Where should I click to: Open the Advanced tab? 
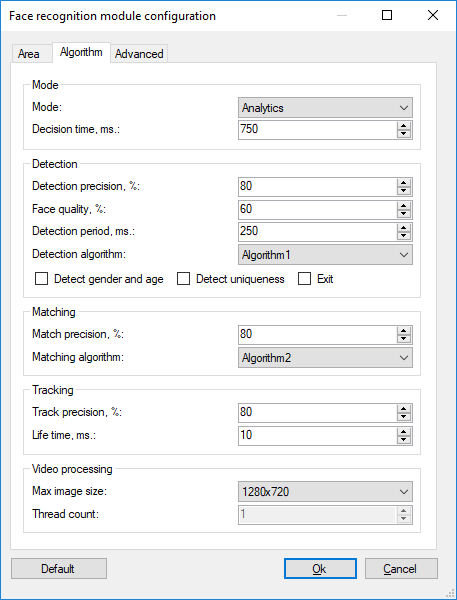139,54
